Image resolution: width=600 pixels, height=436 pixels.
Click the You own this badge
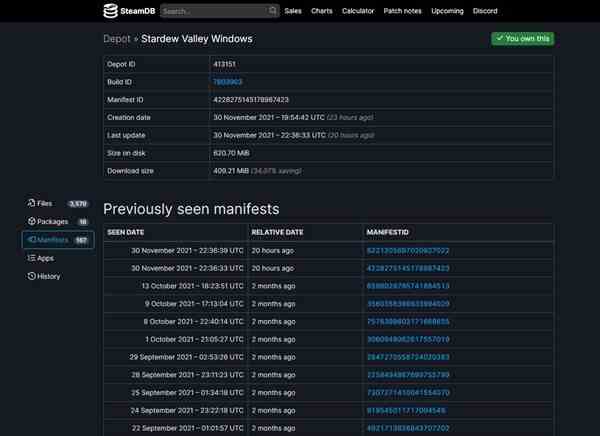pyautogui.click(x=522, y=39)
